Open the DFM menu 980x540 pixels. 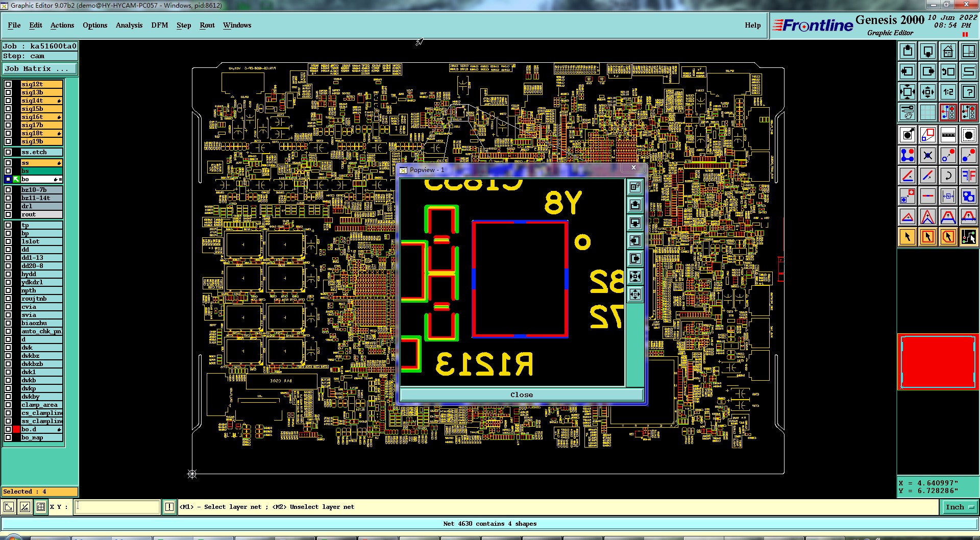click(160, 25)
